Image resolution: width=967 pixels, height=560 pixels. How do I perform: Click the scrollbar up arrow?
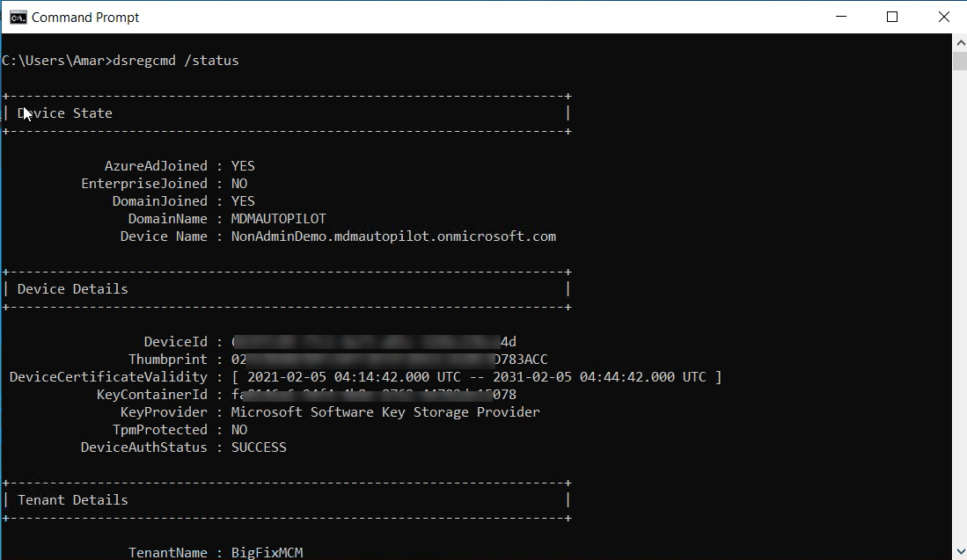tap(959, 41)
